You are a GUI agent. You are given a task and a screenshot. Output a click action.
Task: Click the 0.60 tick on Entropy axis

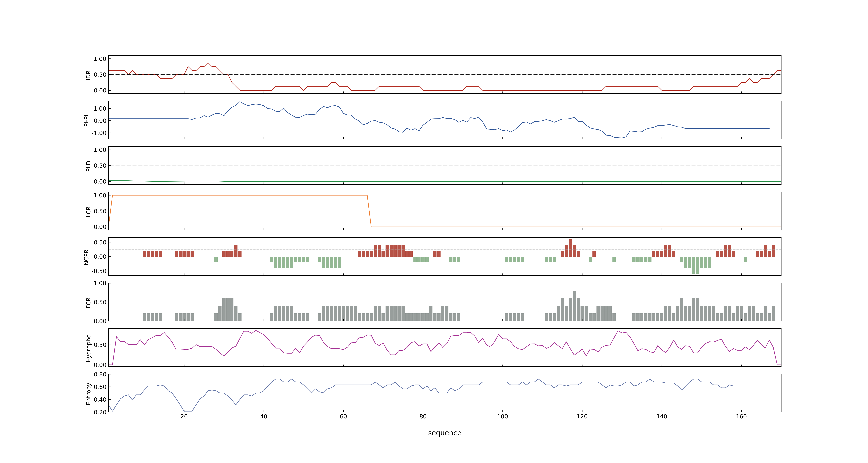pyautogui.click(x=100, y=387)
